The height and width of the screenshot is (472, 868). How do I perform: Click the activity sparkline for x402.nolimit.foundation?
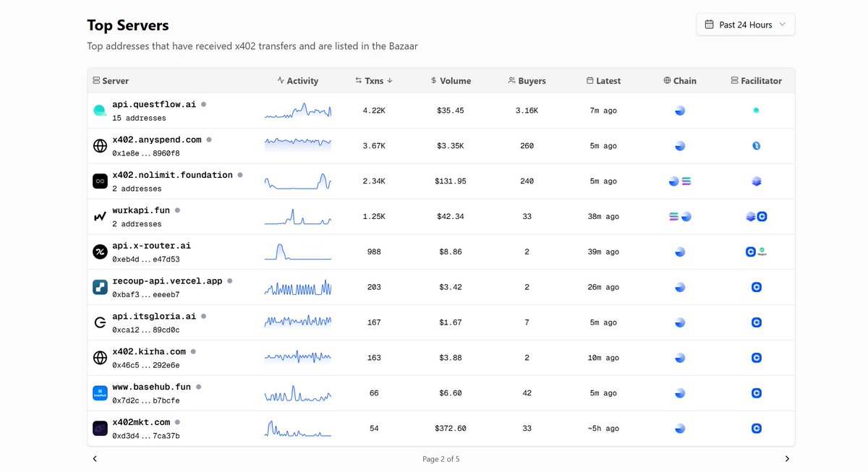297,181
